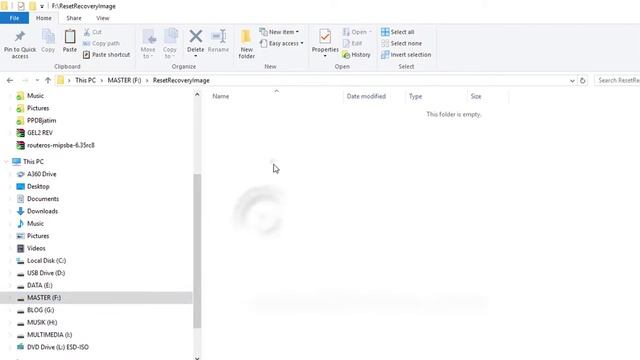Open BLOG (G:) drive
Screen dimensions: 640x360
[x=40, y=310]
